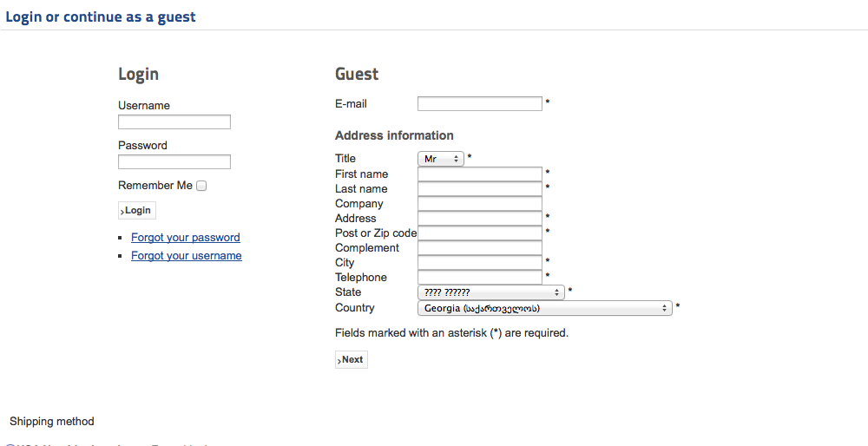Screen dimensions: 868x446
Task: Select the Telephone input box
Action: pos(480,278)
